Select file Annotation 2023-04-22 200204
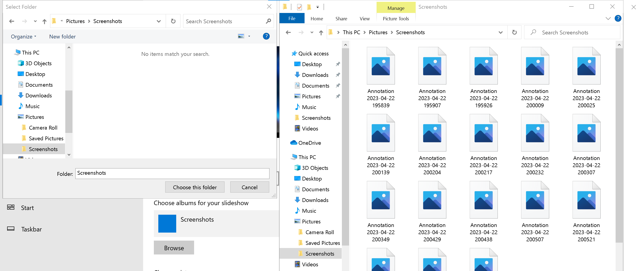The height and width of the screenshot is (271, 644). click(x=432, y=144)
